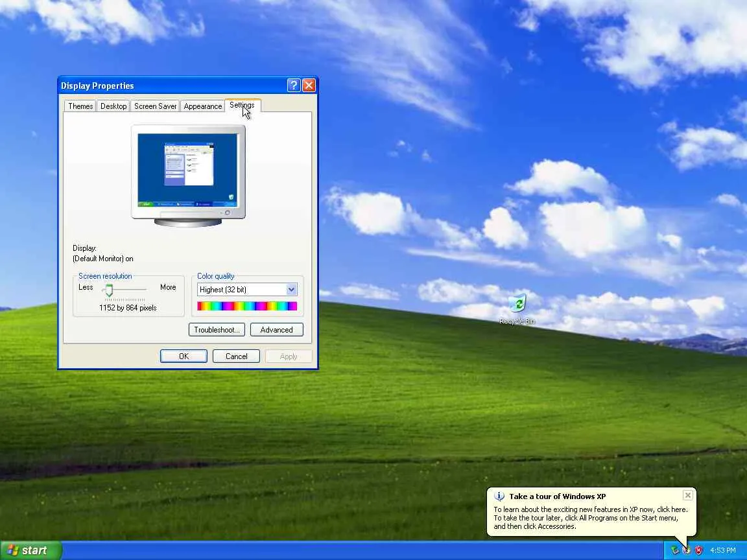Click the screen resolution slider handle
This screenshot has height=560, width=747.
[x=109, y=290]
